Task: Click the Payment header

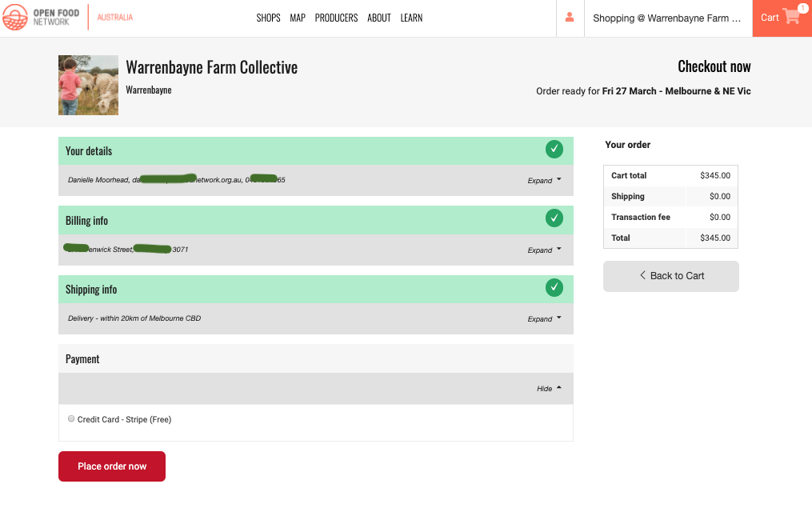Action: [x=316, y=358]
